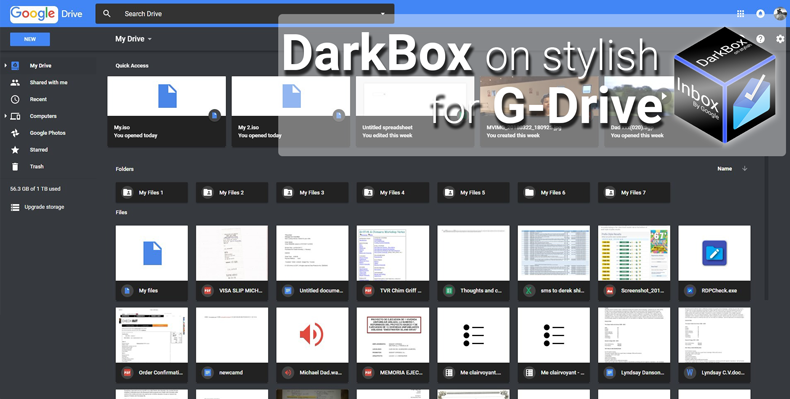790x399 pixels.
Task: Open Google Photos section
Action: (48, 133)
